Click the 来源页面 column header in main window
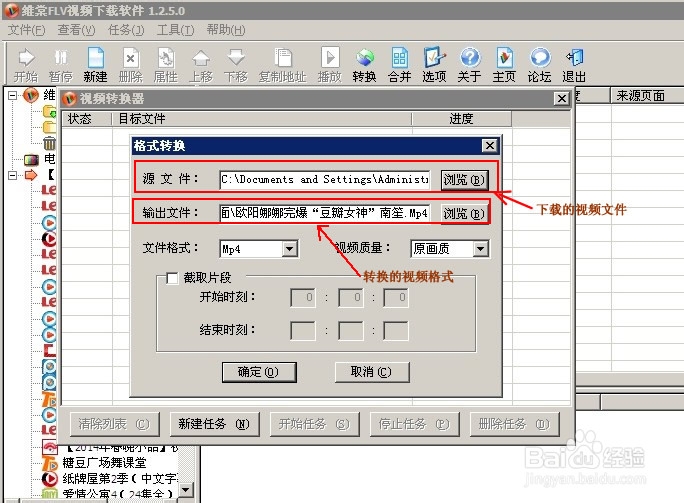The image size is (684, 503). pyautogui.click(x=647, y=96)
